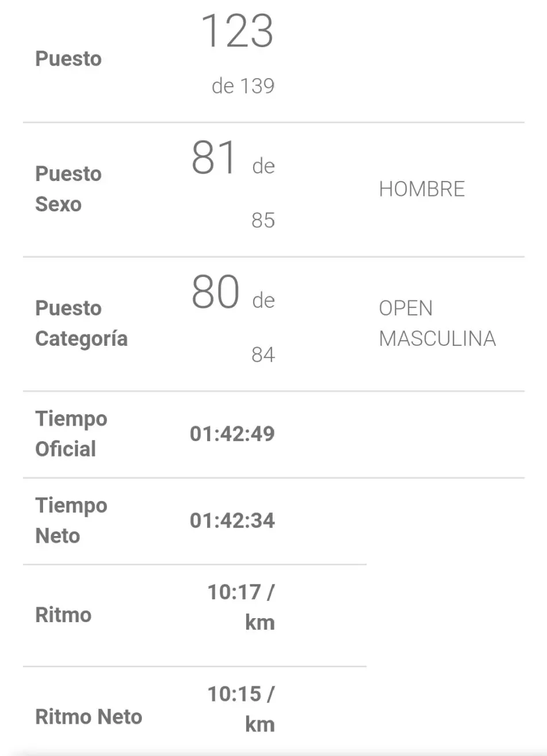Viewport: 547px width, 756px height.
Task: Click the pace value 10:17 / km
Action: point(241,607)
